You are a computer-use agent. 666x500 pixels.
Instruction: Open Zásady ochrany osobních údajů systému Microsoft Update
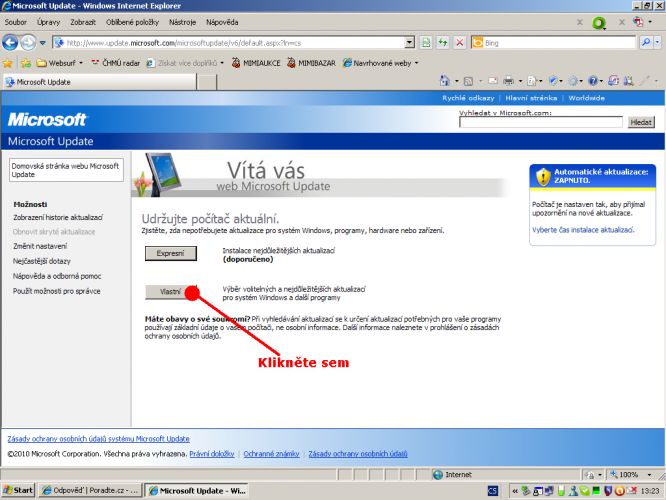tap(99, 439)
